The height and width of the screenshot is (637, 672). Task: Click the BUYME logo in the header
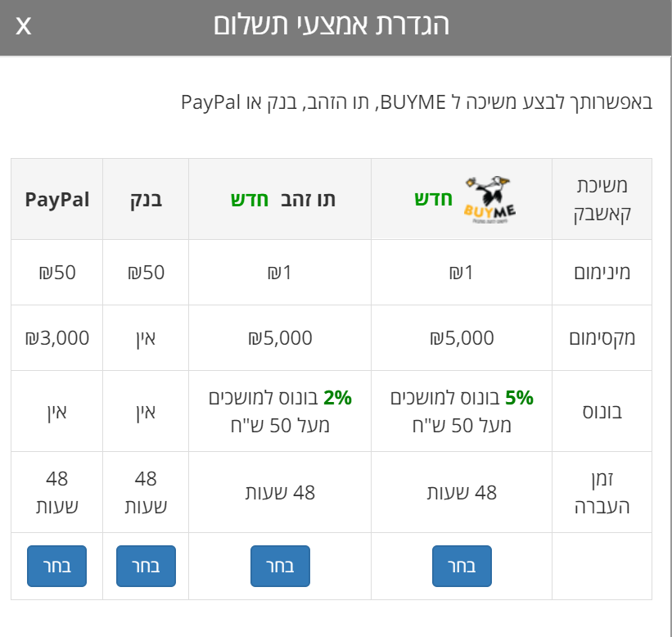click(490, 199)
